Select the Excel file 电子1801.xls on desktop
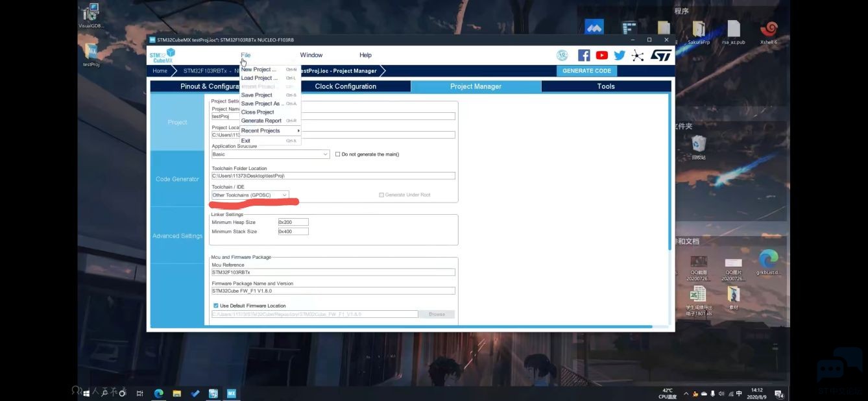The width and height of the screenshot is (868, 401). (699, 301)
